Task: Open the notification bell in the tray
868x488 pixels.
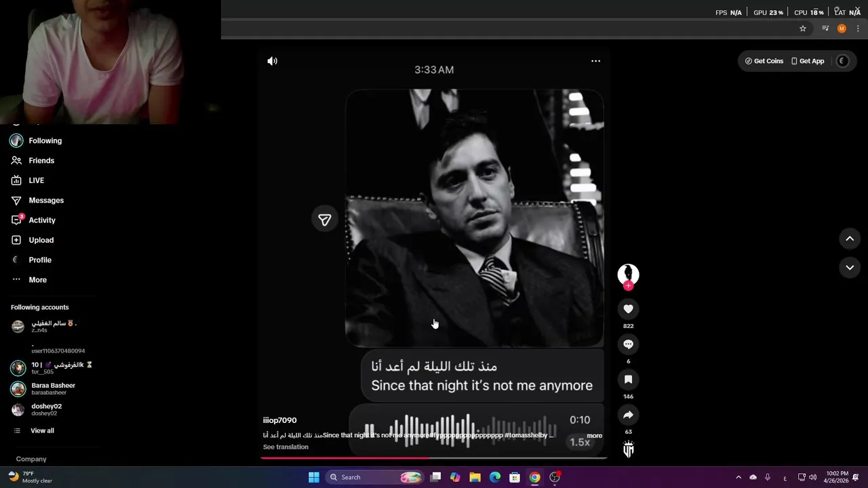Action: [856, 477]
